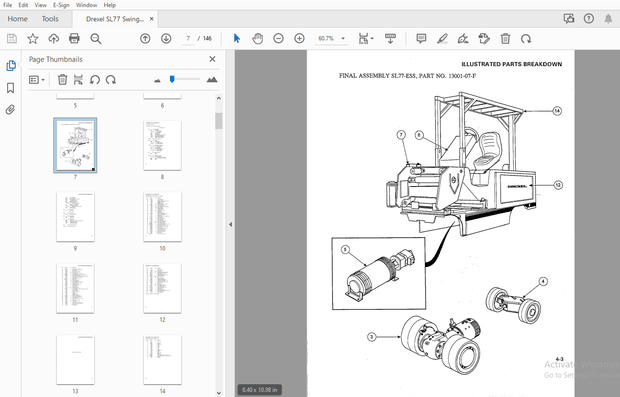620x397 pixels.
Task: Click the Stamp tool icon
Action: point(484,38)
